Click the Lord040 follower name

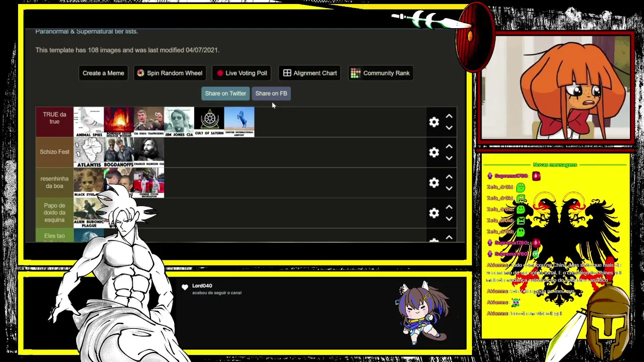click(202, 286)
